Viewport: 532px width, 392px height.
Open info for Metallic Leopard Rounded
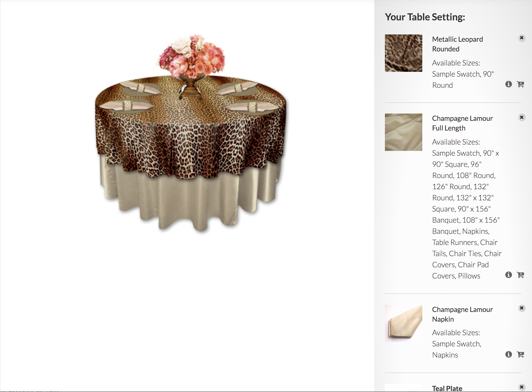tap(508, 84)
